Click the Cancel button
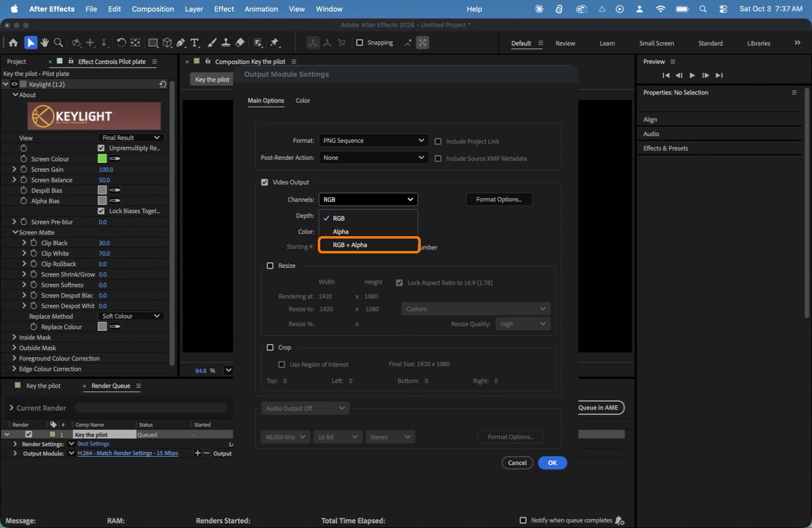812x528 pixels. (517, 463)
